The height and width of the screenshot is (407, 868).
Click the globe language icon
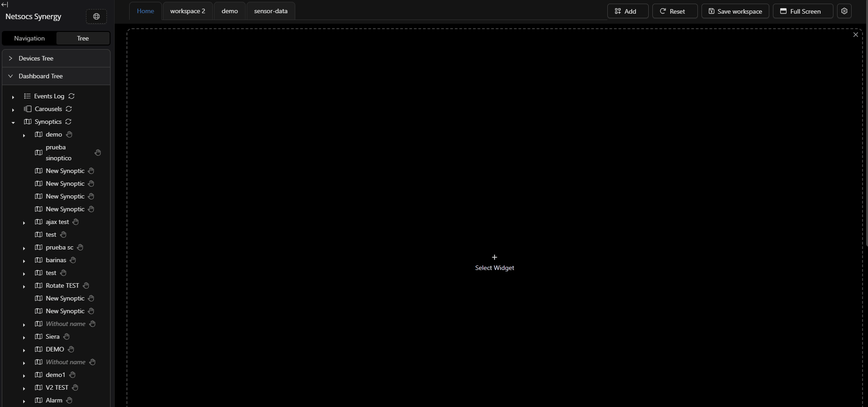96,17
